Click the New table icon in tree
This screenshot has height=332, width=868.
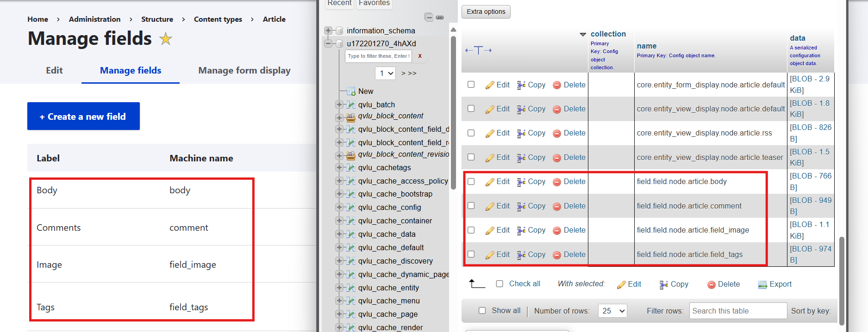tap(351, 92)
